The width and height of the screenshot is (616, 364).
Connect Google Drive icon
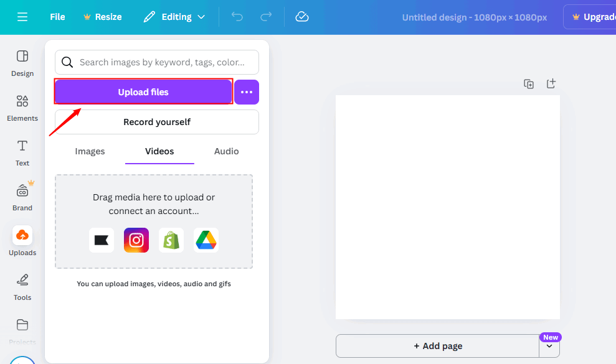click(206, 240)
